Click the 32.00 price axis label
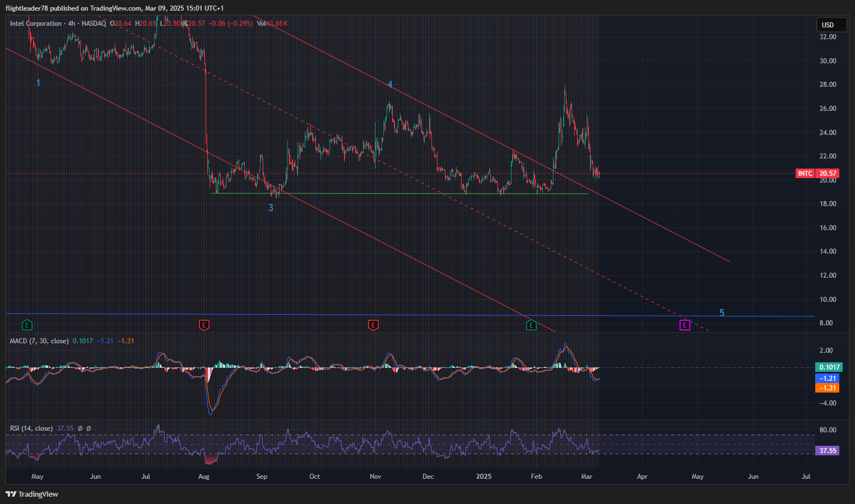The image size is (855, 504). [828, 37]
